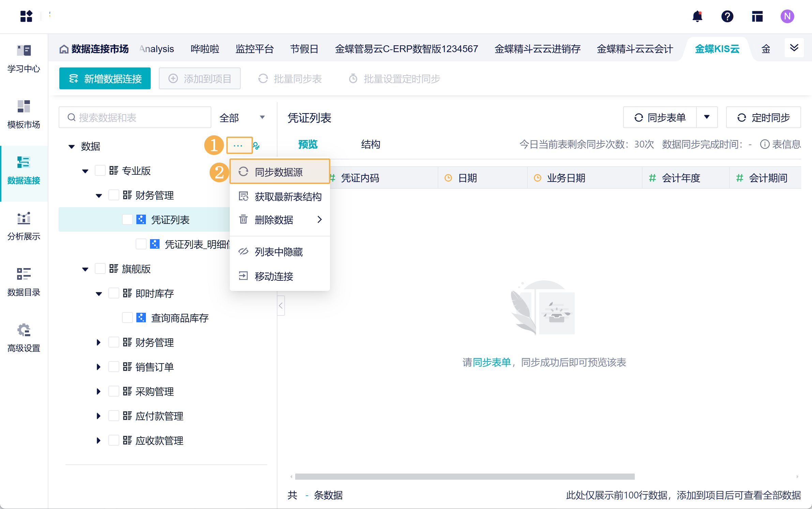Click the 新增数据连接 button
This screenshot has width=812, height=509.
[105, 79]
